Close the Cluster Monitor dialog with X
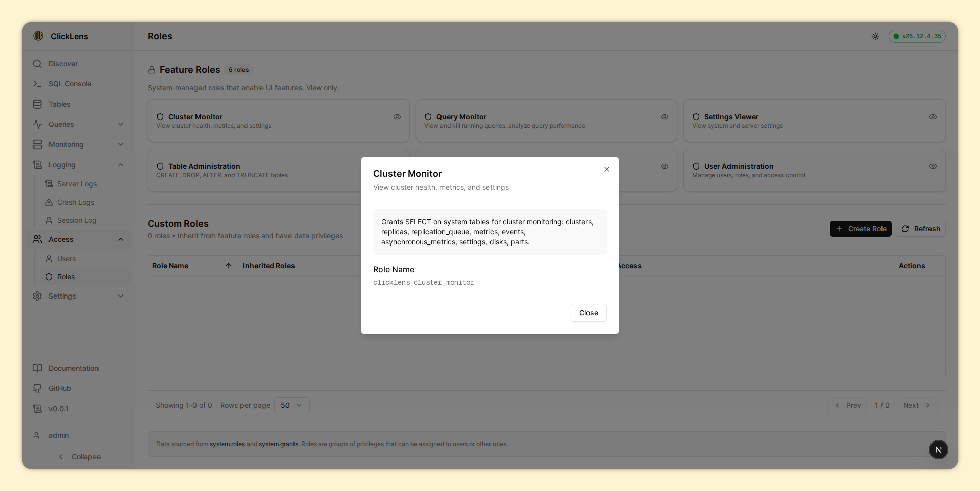Image resolution: width=980 pixels, height=491 pixels. 606,169
